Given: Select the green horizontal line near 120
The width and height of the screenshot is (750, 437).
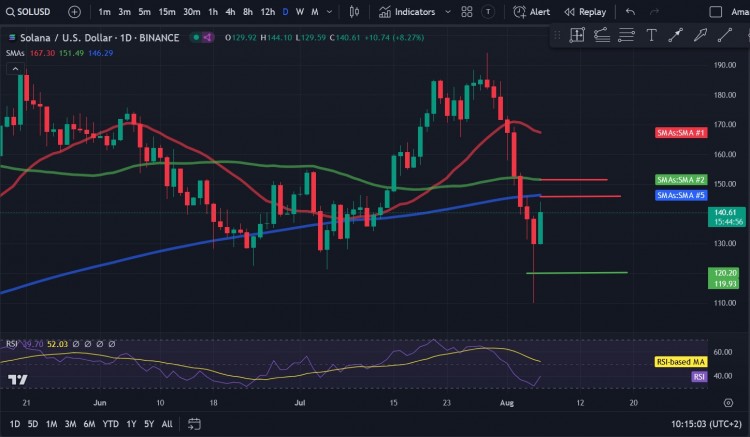Looking at the screenshot, I should point(577,273).
